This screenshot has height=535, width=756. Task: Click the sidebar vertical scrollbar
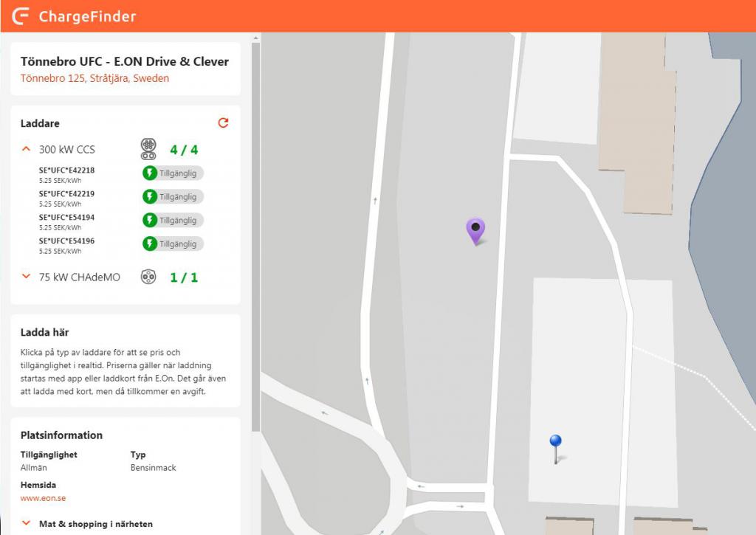tap(255, 236)
